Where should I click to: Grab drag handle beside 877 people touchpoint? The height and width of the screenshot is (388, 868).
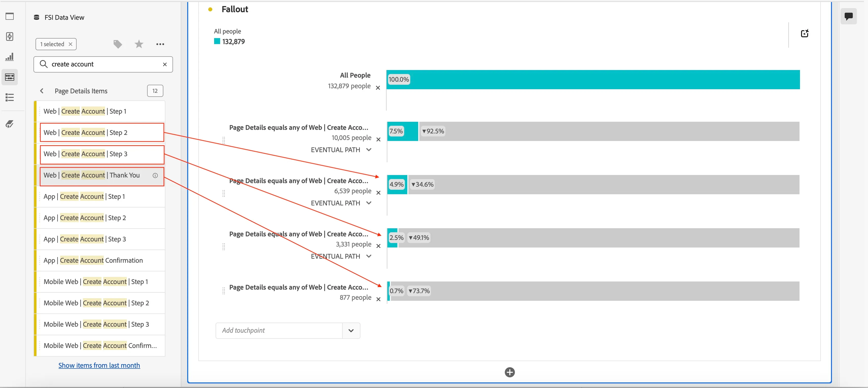coord(224,291)
